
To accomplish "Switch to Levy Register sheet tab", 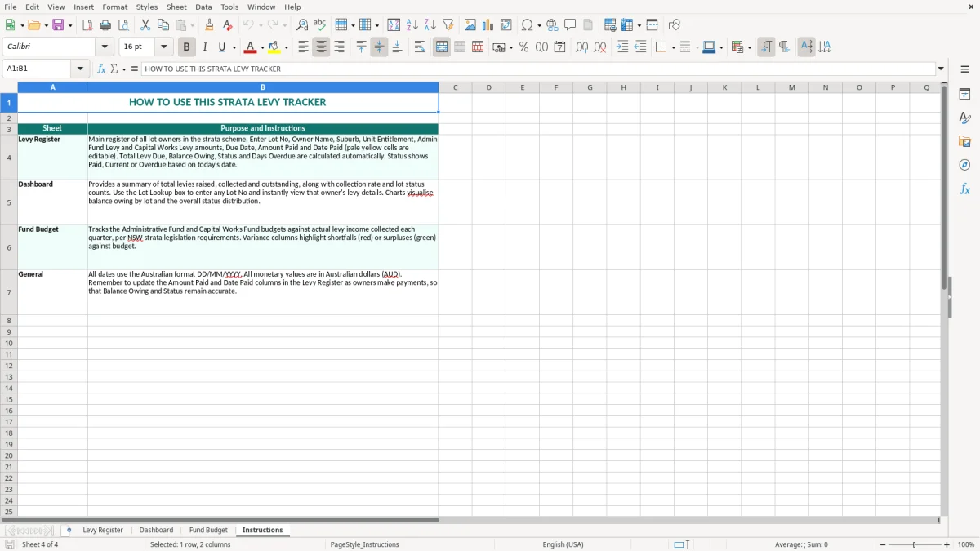I will tap(103, 530).
